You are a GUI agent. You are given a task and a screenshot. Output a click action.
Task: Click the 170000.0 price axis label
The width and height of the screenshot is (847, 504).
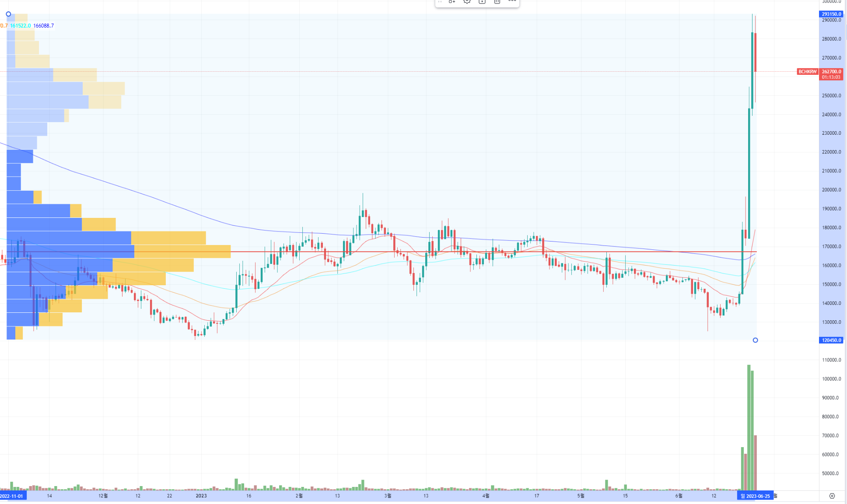coord(831,246)
